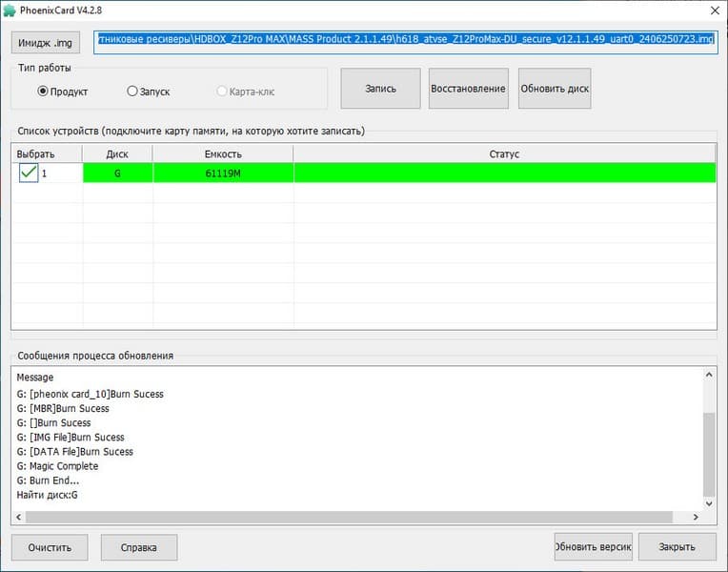Click the Диск column header
The width and height of the screenshot is (728, 572).
117,153
